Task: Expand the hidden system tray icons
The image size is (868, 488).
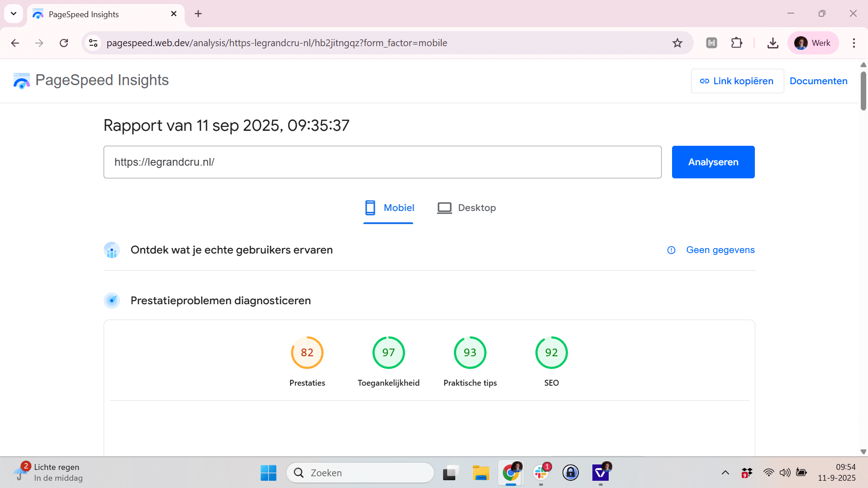Action: [x=725, y=473]
